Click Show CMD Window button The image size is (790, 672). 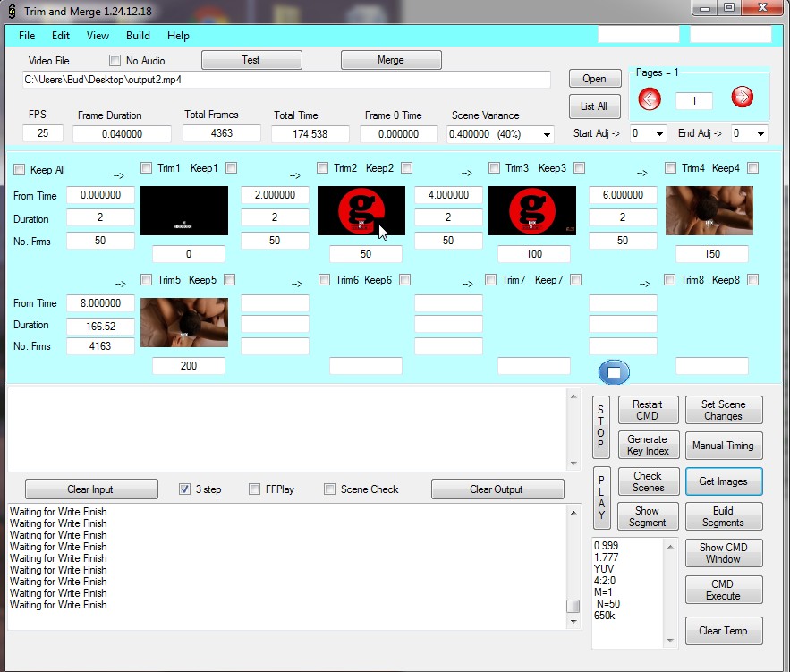click(724, 553)
